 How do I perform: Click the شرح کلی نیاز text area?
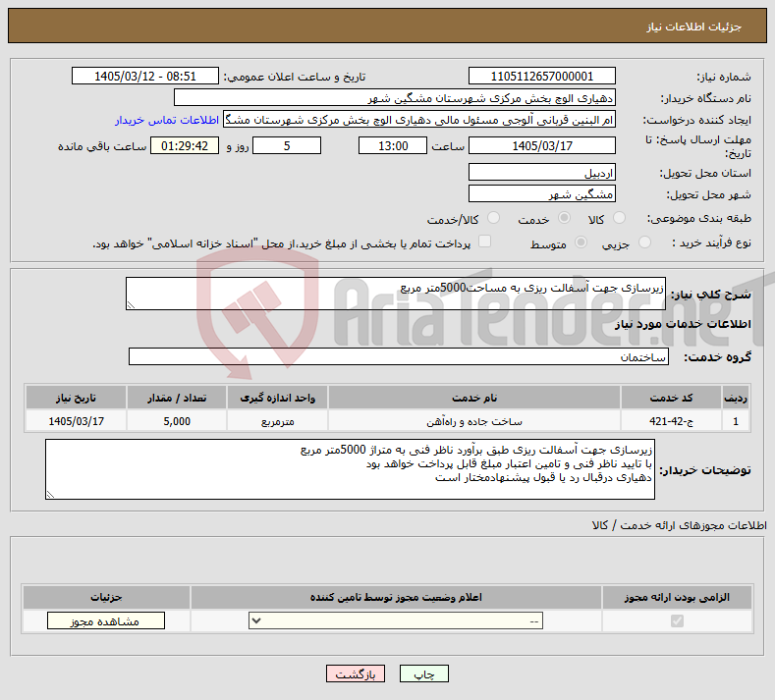(x=396, y=294)
